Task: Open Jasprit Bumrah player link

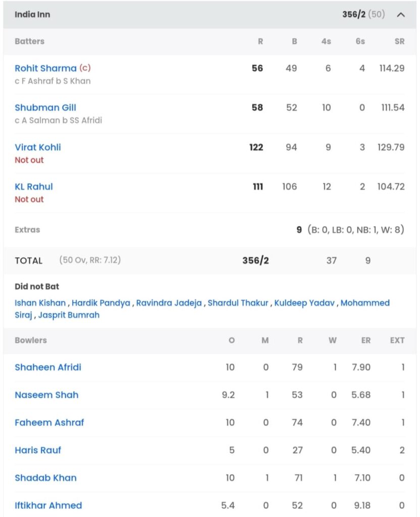Action: coord(69,315)
